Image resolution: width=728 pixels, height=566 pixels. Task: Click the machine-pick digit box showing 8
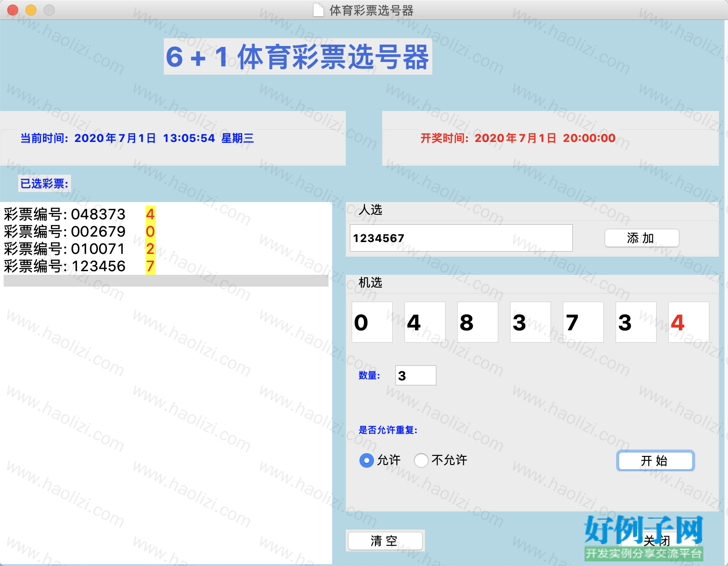coord(478,322)
